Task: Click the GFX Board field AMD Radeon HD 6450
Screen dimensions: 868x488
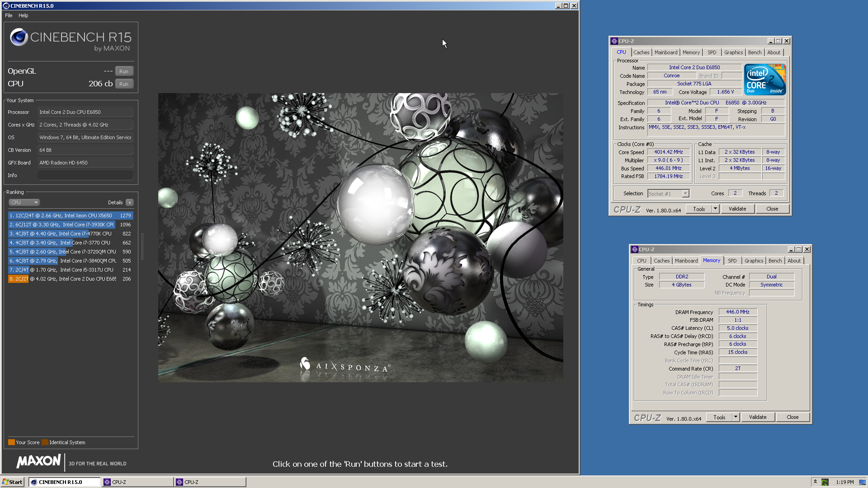Action: 85,163
